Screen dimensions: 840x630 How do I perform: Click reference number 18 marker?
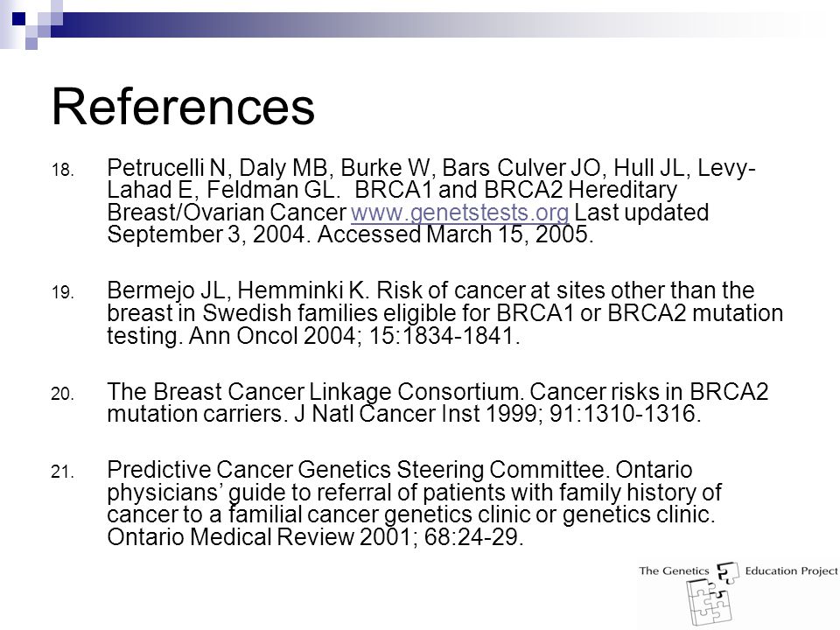pyautogui.click(x=63, y=171)
